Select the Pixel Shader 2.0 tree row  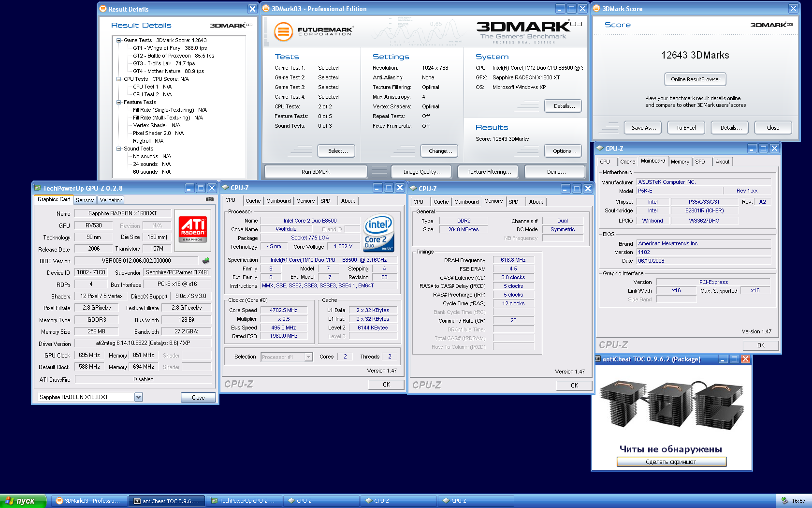point(158,134)
